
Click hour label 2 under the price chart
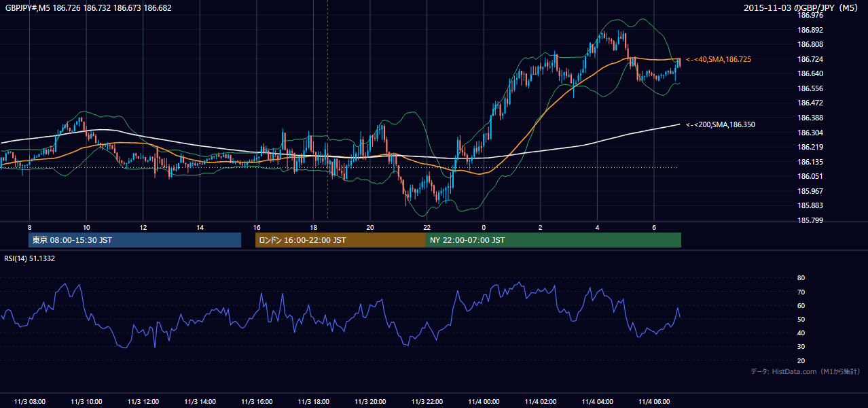coord(540,227)
